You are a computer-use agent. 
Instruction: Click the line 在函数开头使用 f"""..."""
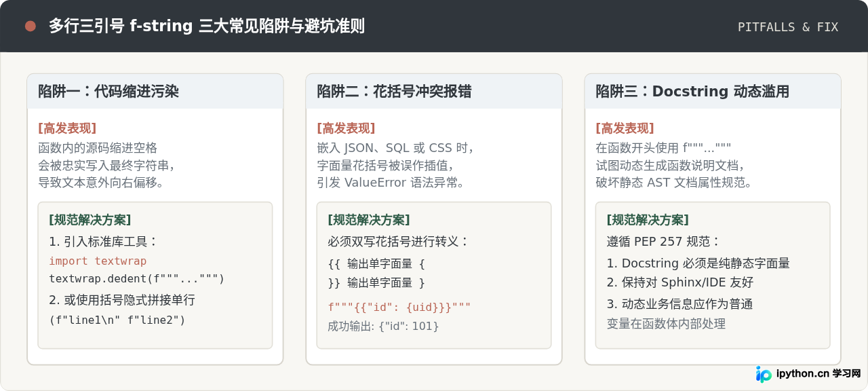coord(663,148)
